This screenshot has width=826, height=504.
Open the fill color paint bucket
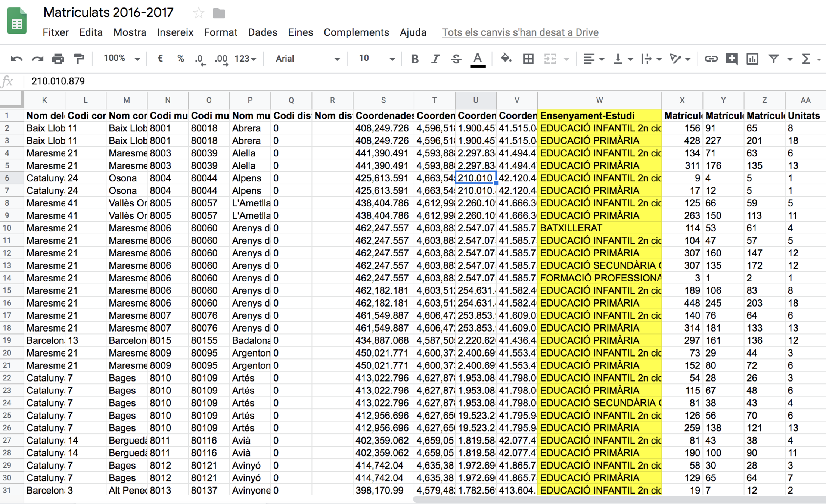pos(506,59)
